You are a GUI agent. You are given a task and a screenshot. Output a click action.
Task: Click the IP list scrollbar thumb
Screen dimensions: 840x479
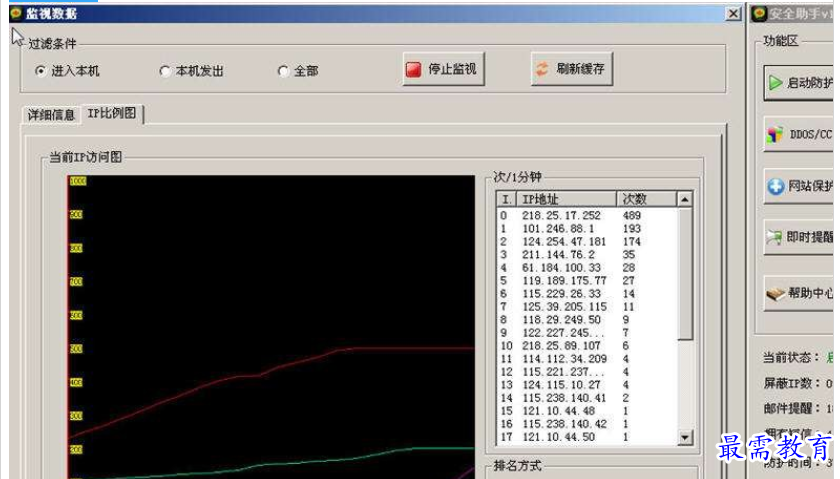coord(685,273)
